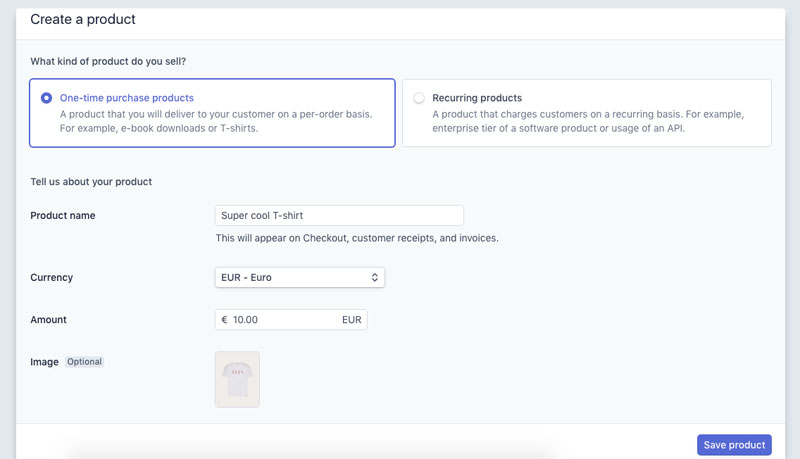
Task: Click the Product name input field
Action: coord(339,216)
